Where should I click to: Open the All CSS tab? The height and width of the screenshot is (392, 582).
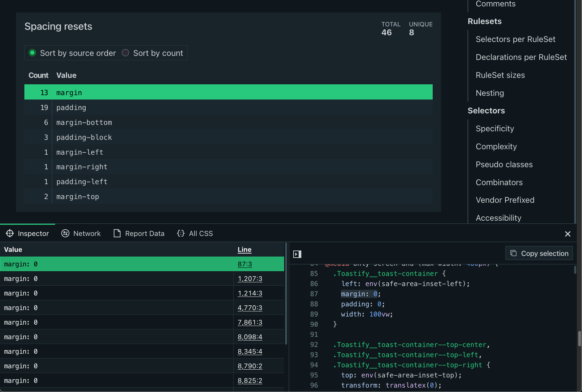click(200, 233)
